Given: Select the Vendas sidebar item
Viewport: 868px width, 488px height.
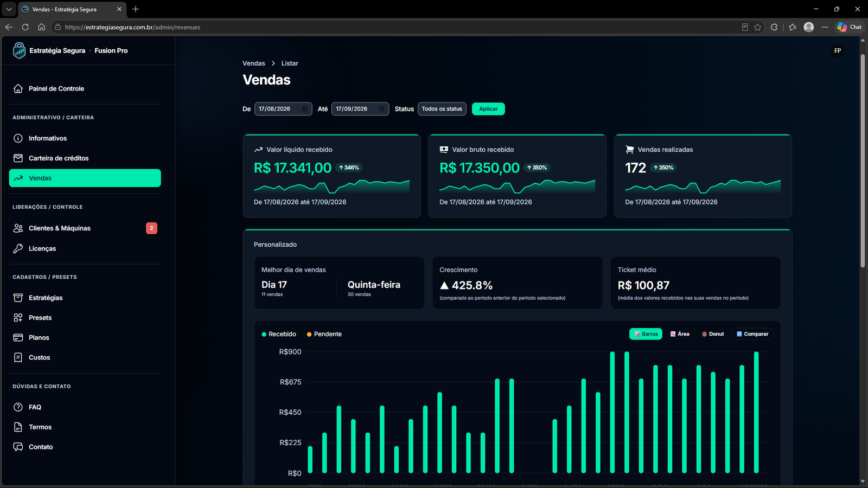Looking at the screenshot, I should pyautogui.click(x=85, y=178).
